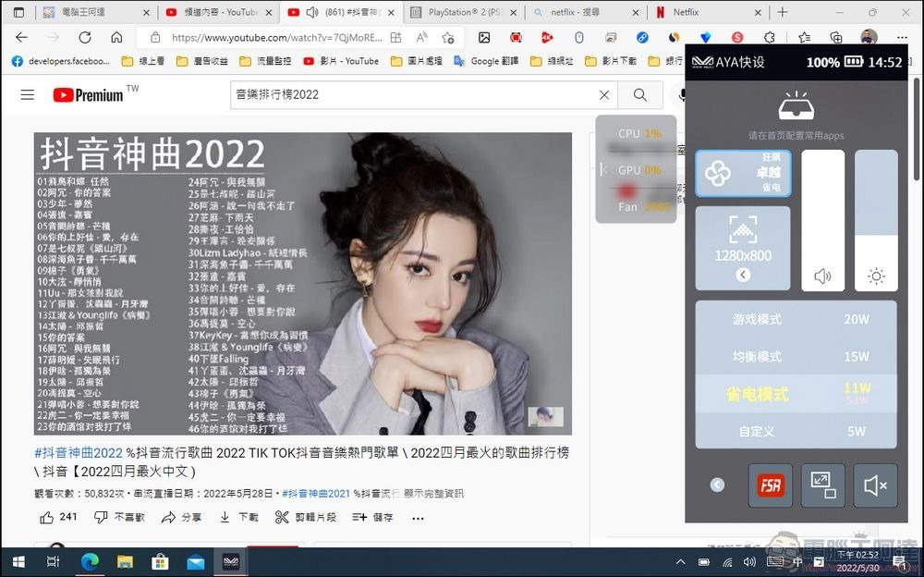Open Microsoft Edge from the taskbar

click(90, 562)
